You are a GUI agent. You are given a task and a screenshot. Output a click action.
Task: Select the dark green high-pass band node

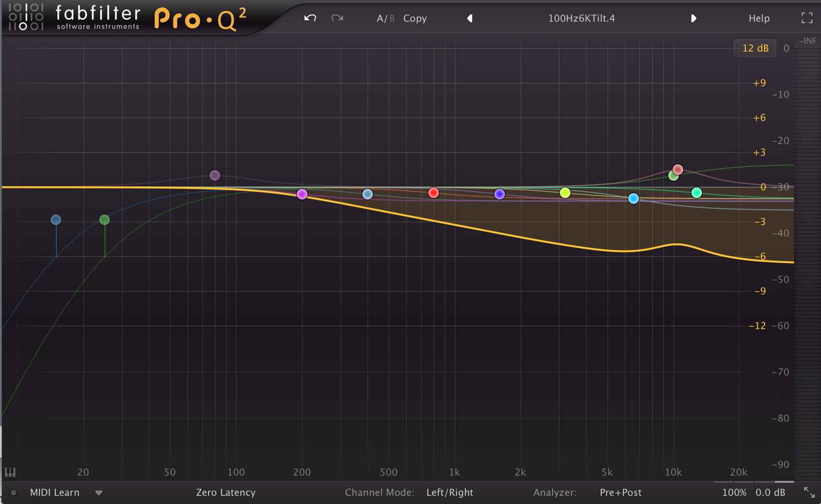105,220
